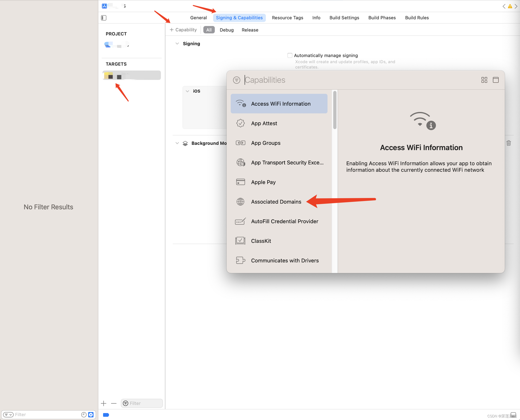
Task: Delete Background Modes with trash icon
Action: pos(508,143)
